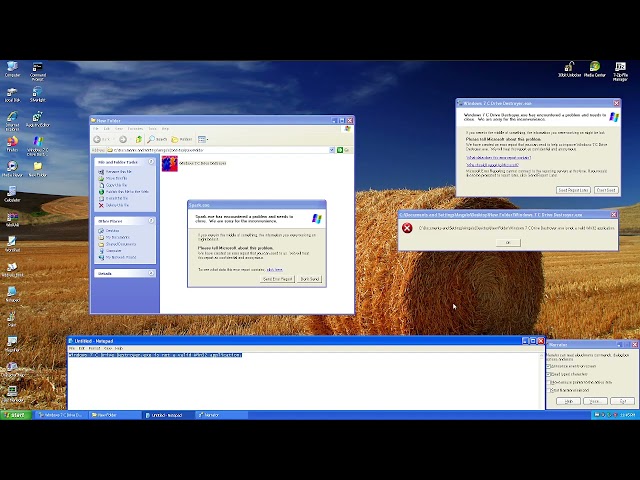Toggle the Folders pane toolbar button
This screenshot has height=480, width=640.
tap(182, 140)
